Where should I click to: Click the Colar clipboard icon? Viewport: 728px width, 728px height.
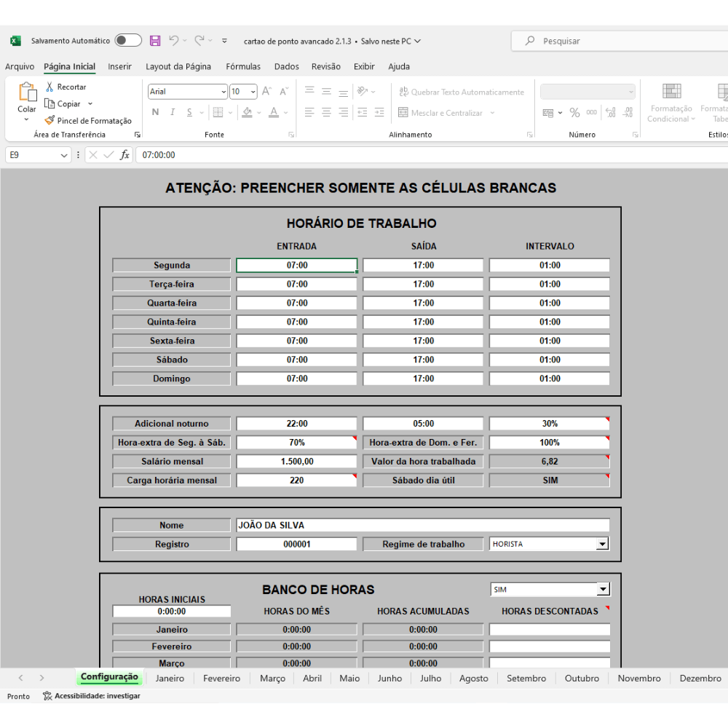tap(27, 92)
